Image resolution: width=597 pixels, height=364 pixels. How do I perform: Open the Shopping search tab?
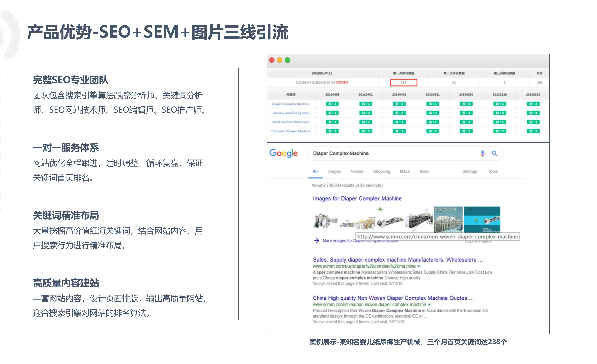tap(381, 171)
